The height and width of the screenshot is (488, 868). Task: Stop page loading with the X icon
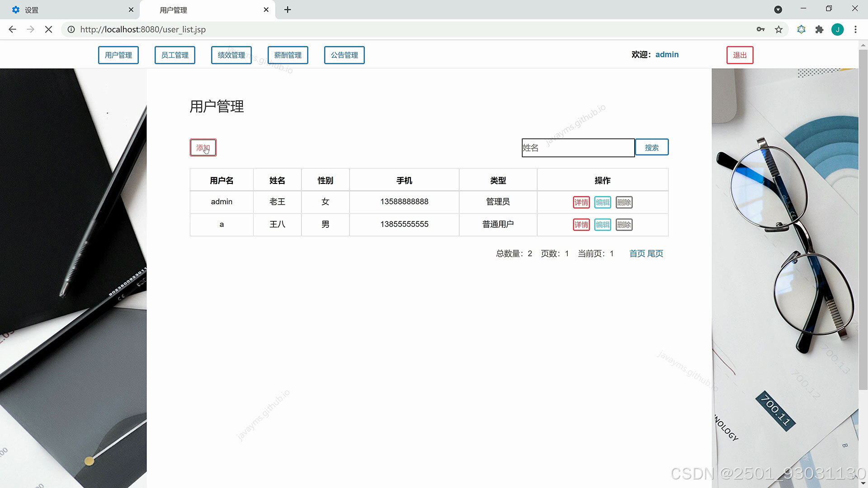pyautogui.click(x=48, y=29)
